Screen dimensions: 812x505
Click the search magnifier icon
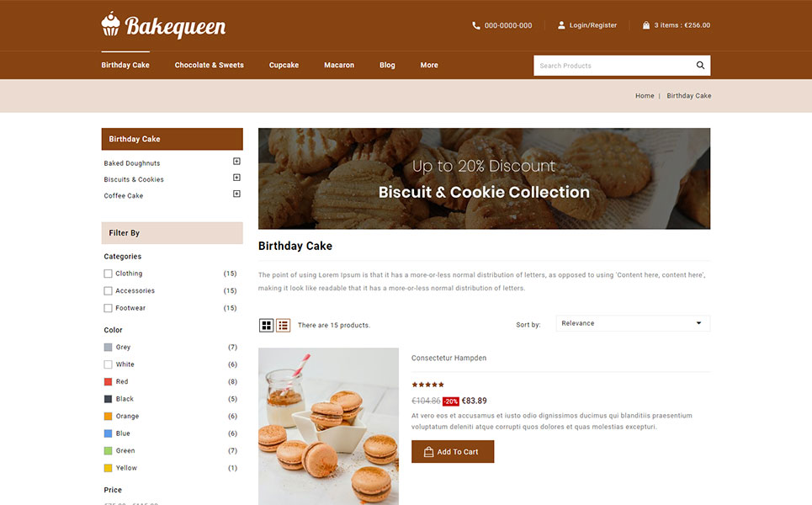point(700,66)
